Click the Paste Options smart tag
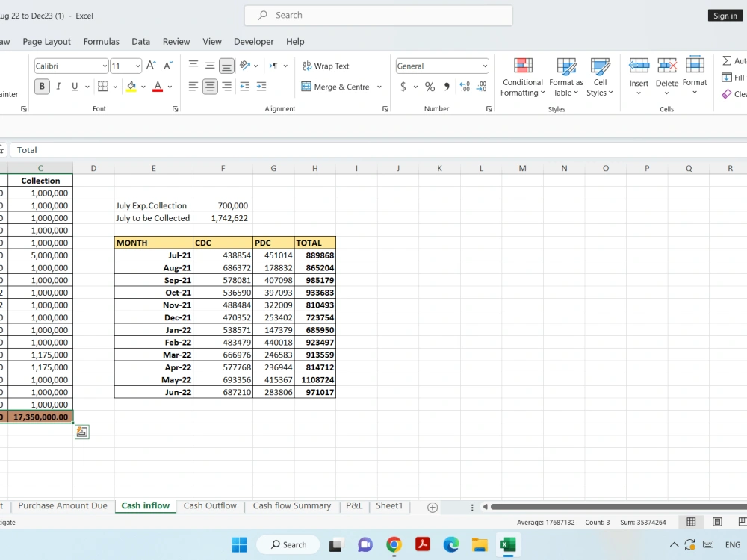 click(x=82, y=432)
